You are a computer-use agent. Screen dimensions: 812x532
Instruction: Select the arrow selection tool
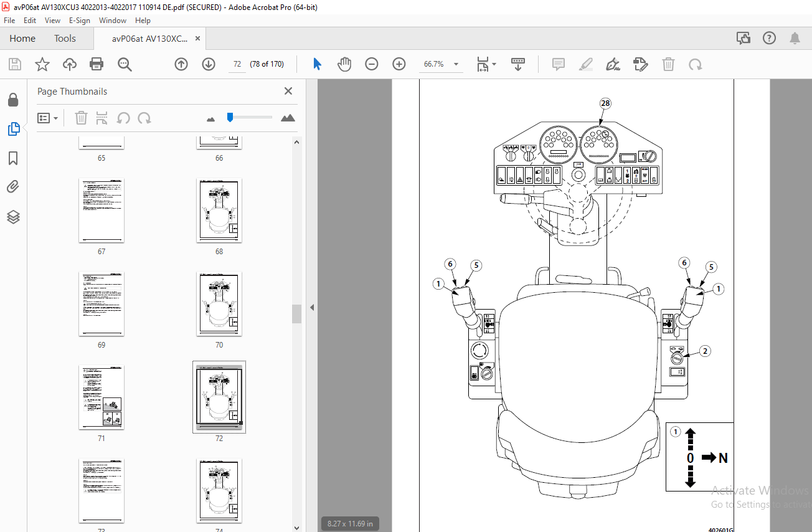[x=317, y=64]
